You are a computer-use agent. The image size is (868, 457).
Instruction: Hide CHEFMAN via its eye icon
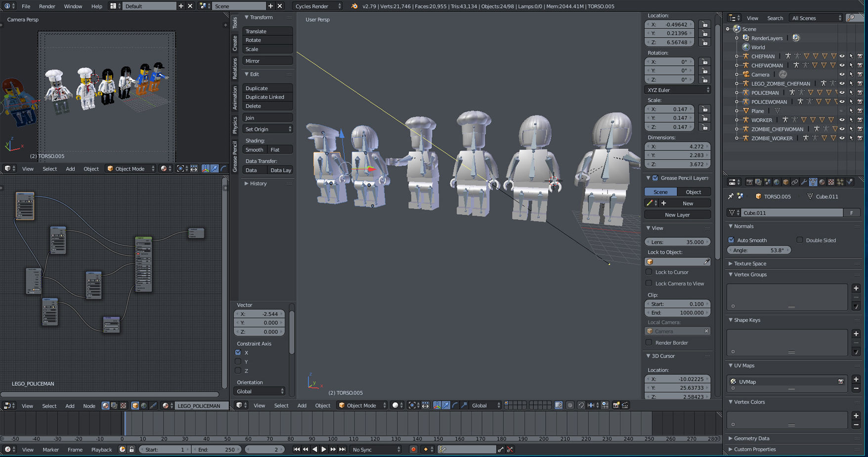(842, 56)
